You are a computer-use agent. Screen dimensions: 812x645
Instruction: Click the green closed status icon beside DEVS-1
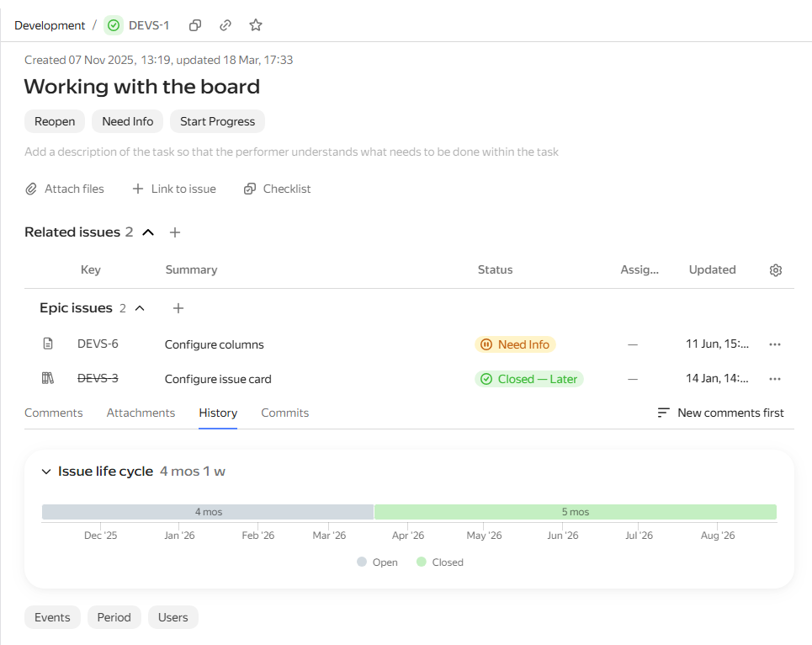click(114, 25)
